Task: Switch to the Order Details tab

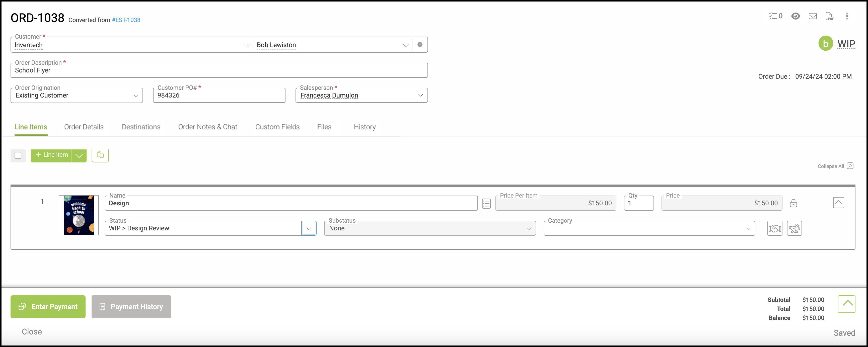Action: click(84, 127)
